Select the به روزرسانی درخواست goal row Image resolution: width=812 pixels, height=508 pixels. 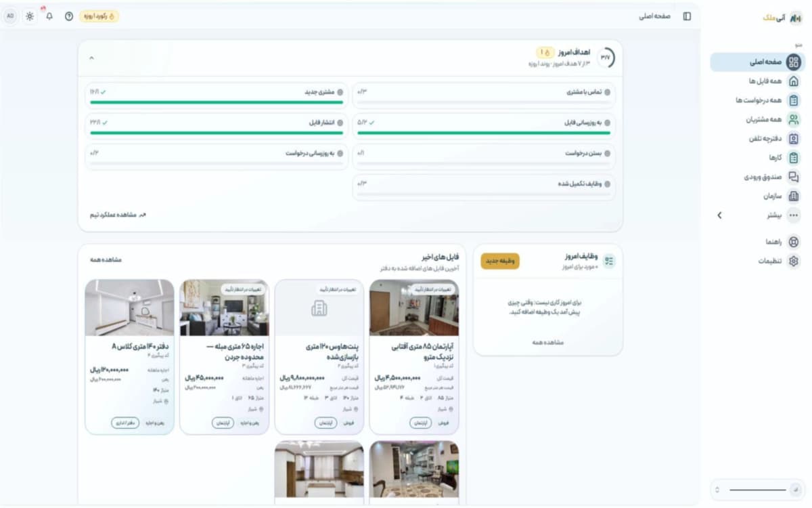(217, 156)
